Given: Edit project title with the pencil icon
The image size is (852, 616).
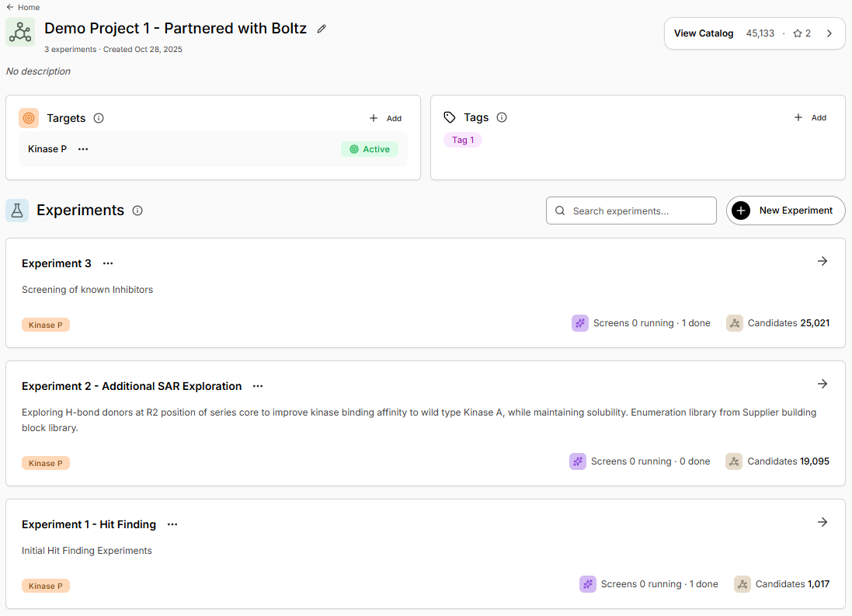Looking at the screenshot, I should 322,29.
